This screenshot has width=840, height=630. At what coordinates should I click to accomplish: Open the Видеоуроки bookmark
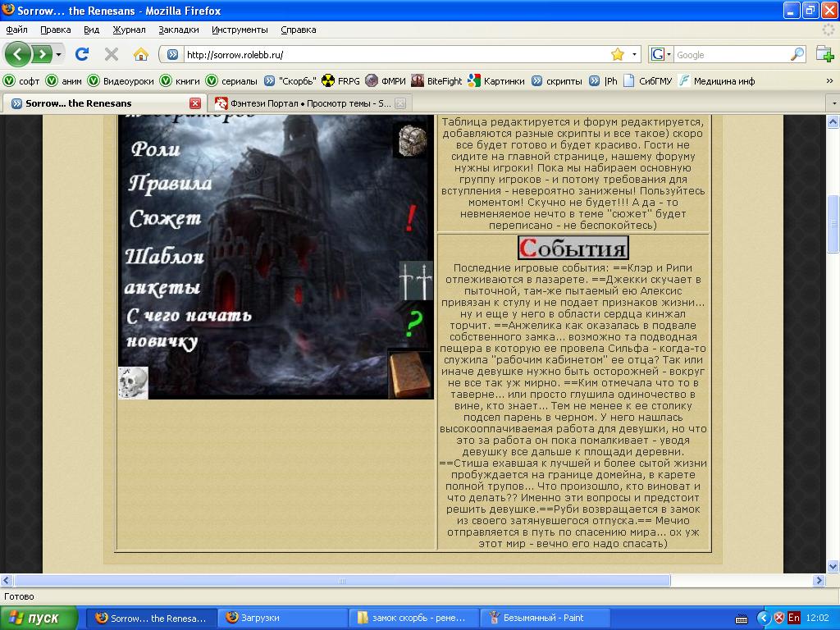pyautogui.click(x=121, y=81)
